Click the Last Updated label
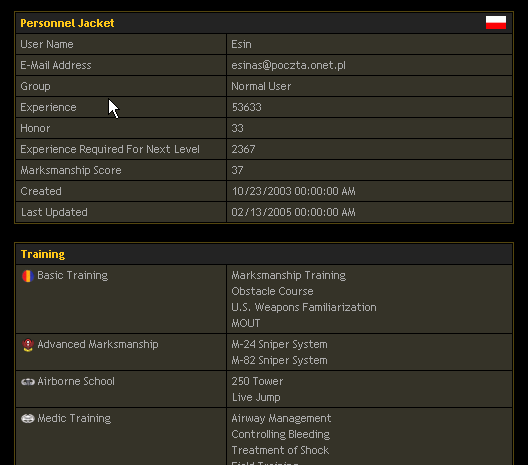Viewport: 528px width, 465px height. pos(54,212)
